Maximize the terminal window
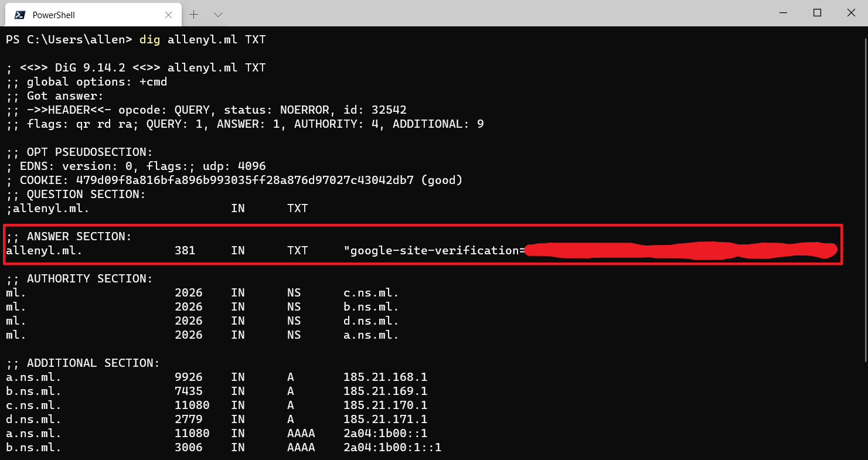This screenshot has height=460, width=868. pos(817,13)
